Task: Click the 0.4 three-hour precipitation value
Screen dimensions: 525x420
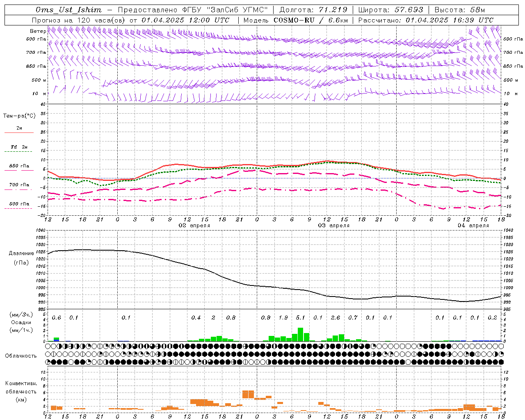Action: click(x=196, y=317)
